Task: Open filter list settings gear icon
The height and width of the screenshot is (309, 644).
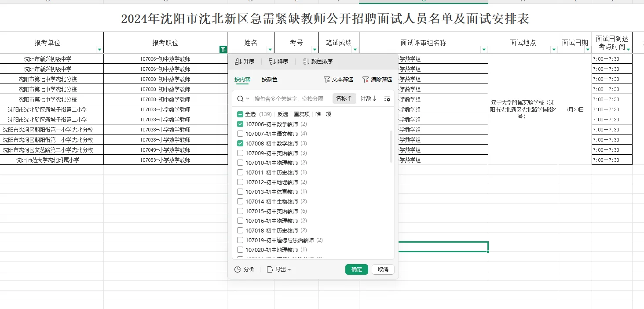Action: [x=387, y=98]
